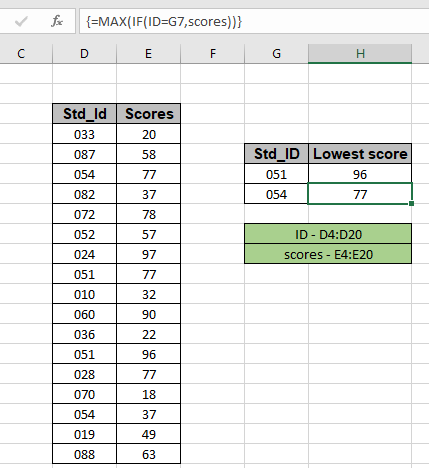Click the fill handle of selected cell
The width and height of the screenshot is (429, 468).
coord(412,203)
